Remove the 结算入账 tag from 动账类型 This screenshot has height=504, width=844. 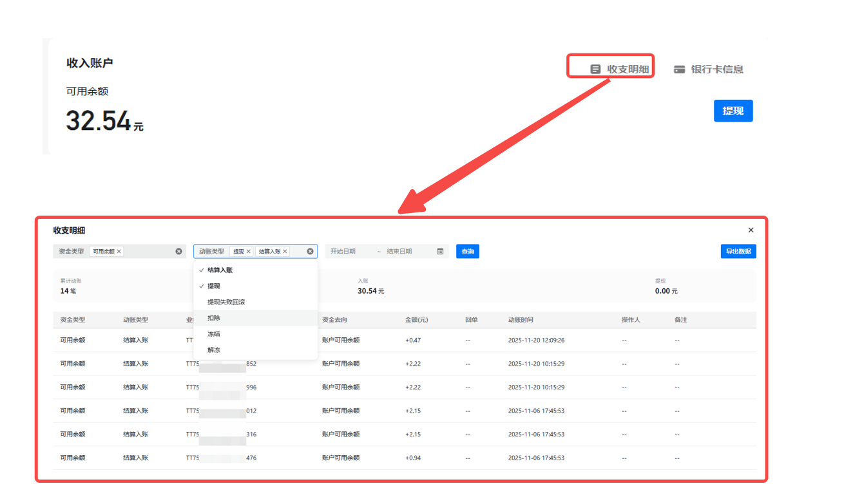click(285, 252)
